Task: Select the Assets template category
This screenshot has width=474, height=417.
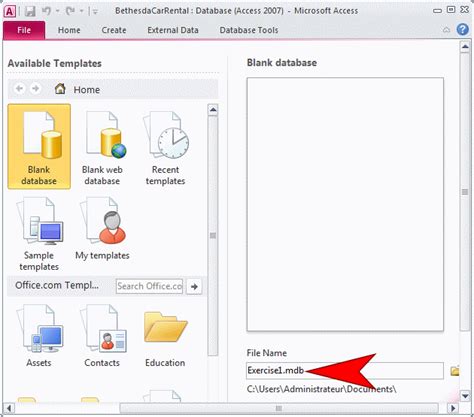Action: pos(39,336)
